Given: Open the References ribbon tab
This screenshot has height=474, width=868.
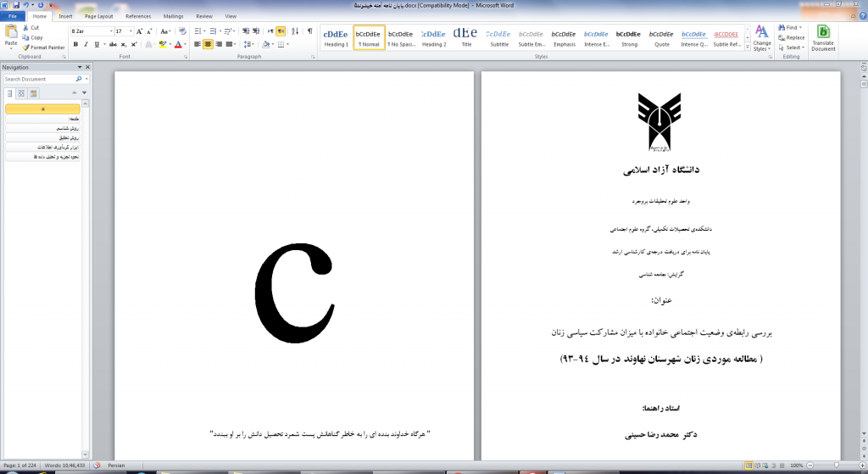Looking at the screenshot, I should (138, 16).
